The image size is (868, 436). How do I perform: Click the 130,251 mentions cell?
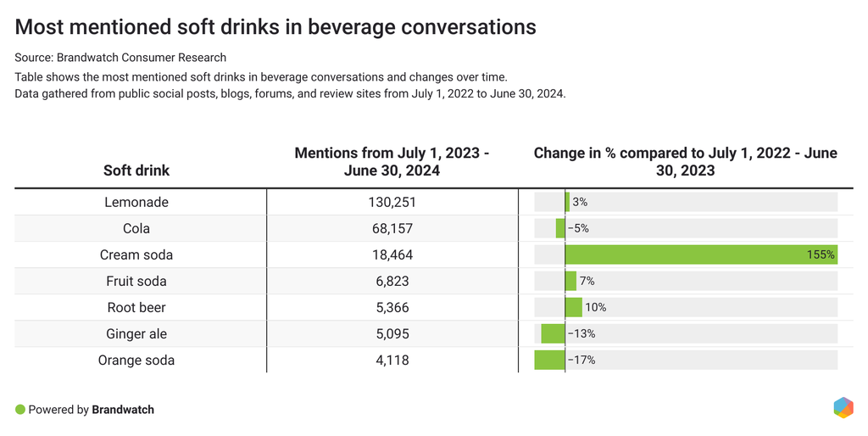coord(392,202)
